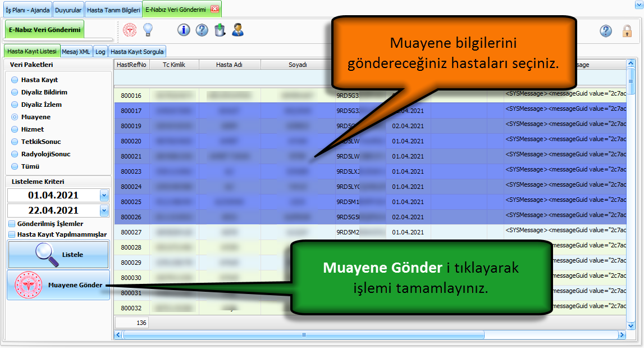Image resolution: width=644 pixels, height=348 pixels.
Task: Close the E-Nabız Veri Gönderimi tab
Action: (215, 9)
